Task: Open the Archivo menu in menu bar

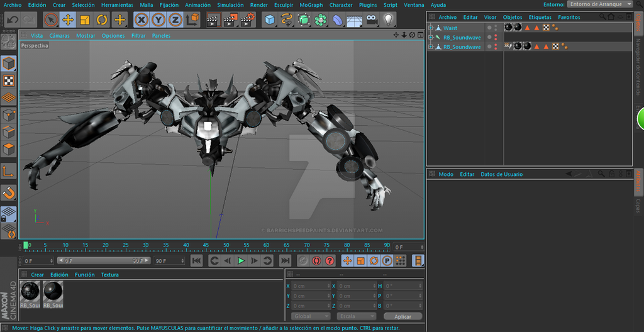Action: point(13,5)
